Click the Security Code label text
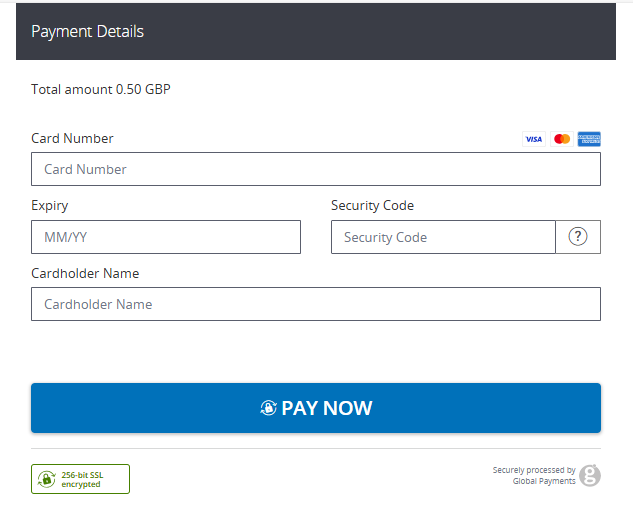 372,205
